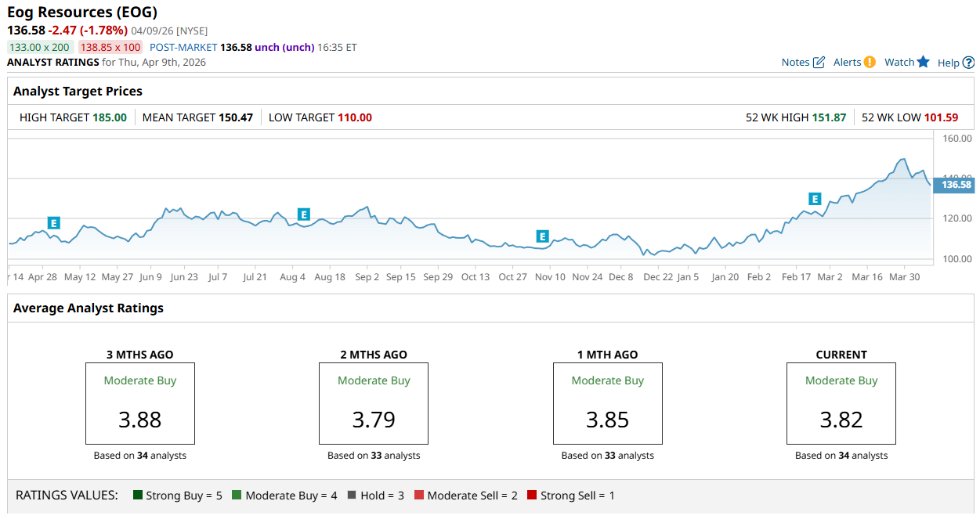This screenshot has height=519, width=980.
Task: Open the Notes pencil icon
Action: click(x=819, y=63)
